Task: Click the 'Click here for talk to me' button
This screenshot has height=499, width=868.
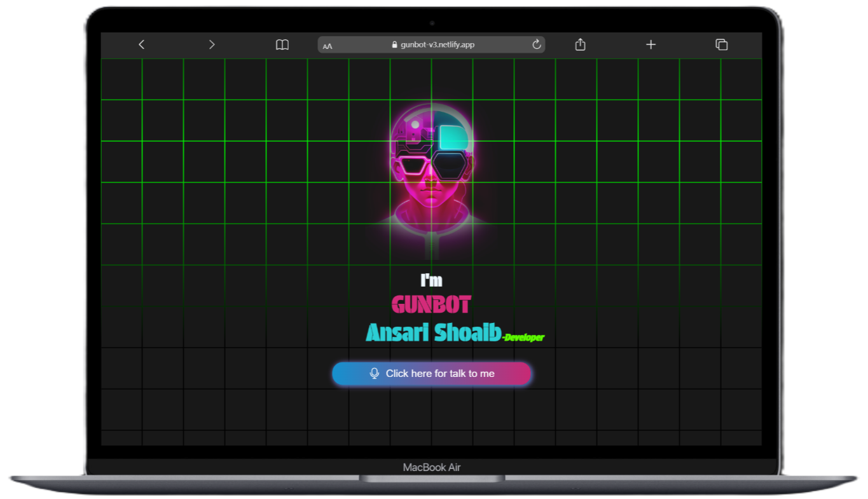Action: pos(431,374)
